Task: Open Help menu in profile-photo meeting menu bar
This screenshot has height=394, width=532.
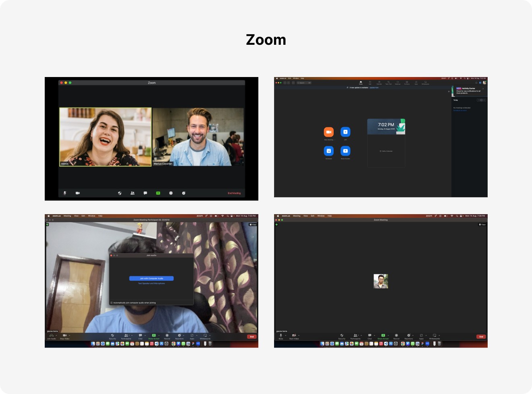Action: tap(330, 216)
